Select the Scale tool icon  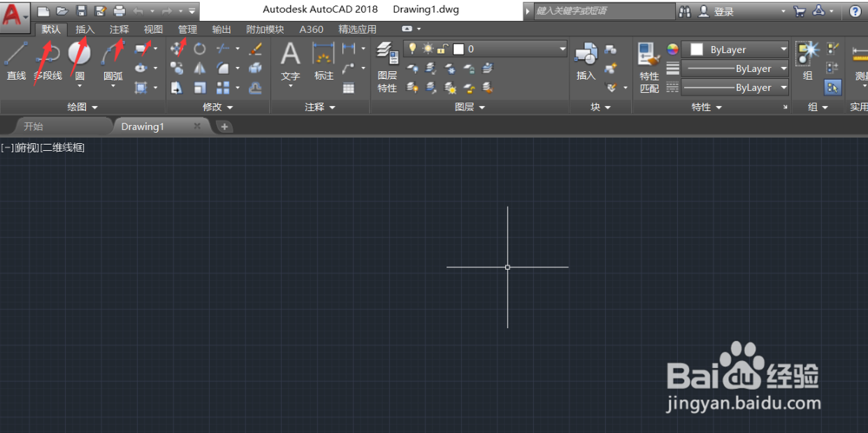tap(200, 88)
